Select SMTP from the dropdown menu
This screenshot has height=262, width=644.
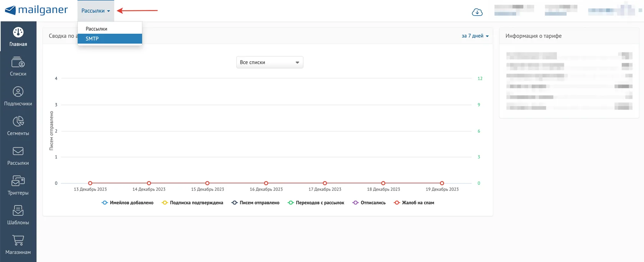[110, 39]
